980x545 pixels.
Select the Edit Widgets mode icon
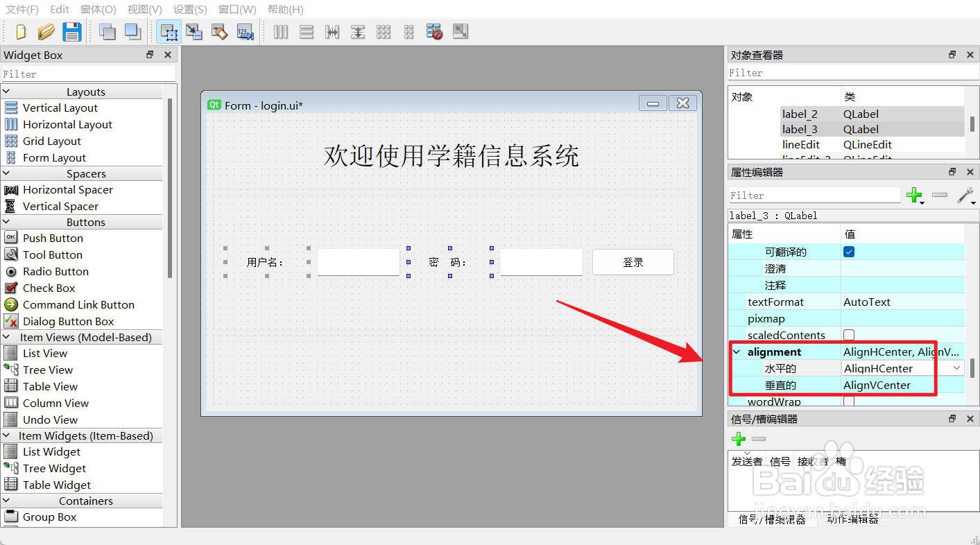169,31
